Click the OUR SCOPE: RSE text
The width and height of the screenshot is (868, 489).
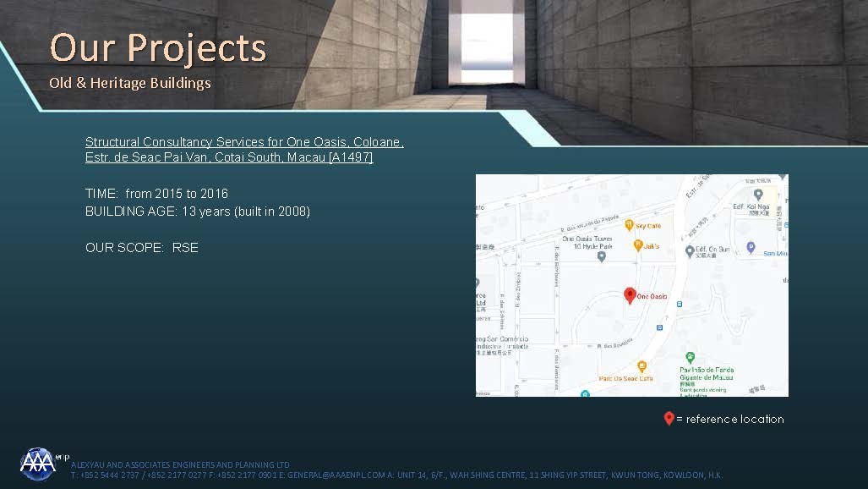(x=141, y=248)
